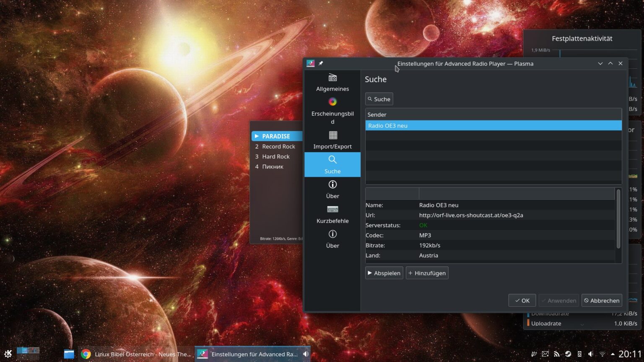644x362 pixels.
Task: Open the KDE Connect phone tray icon
Action: [x=579, y=354]
